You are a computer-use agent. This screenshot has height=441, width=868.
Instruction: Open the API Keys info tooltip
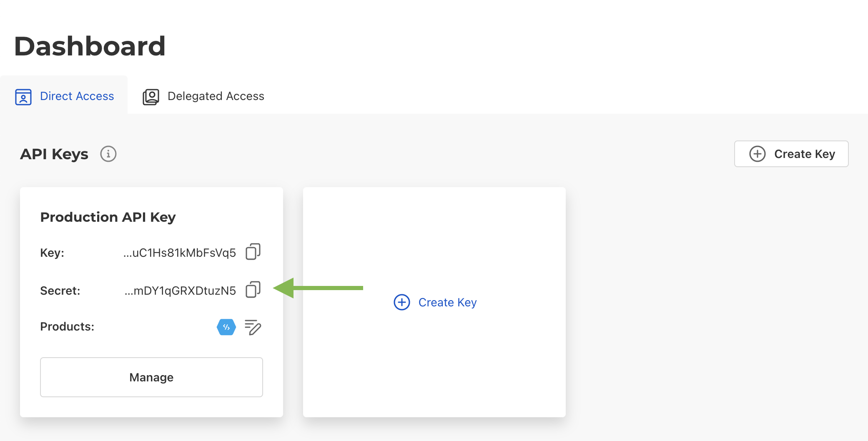(108, 154)
